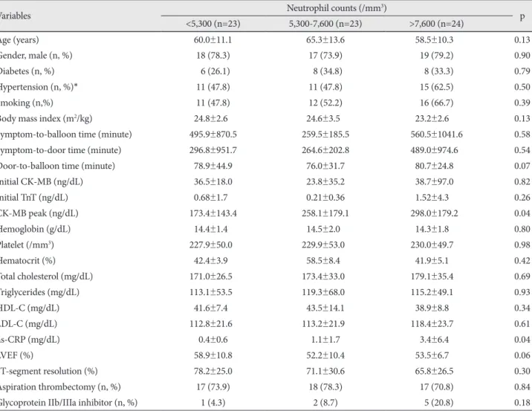Click the 'Symptom-to-balloon time (minute)' label
532x411 pixels.
click(x=65, y=135)
